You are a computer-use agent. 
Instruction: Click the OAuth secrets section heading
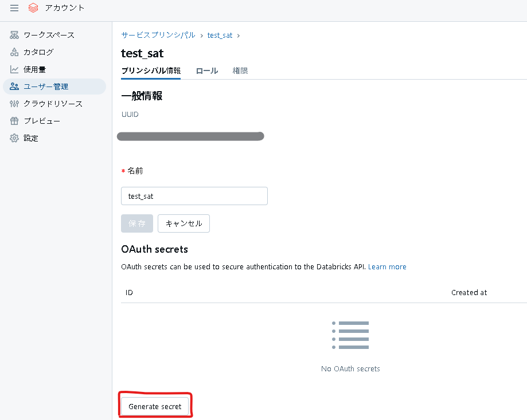tap(155, 249)
